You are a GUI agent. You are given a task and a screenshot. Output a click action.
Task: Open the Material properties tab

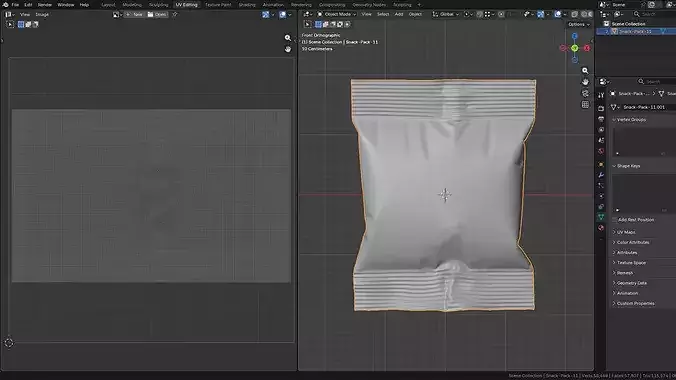click(601, 228)
